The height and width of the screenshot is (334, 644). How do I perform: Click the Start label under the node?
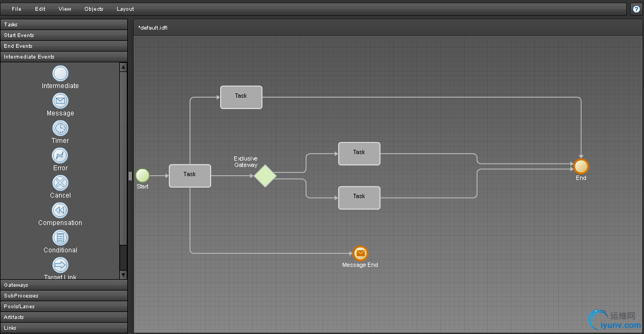142,186
